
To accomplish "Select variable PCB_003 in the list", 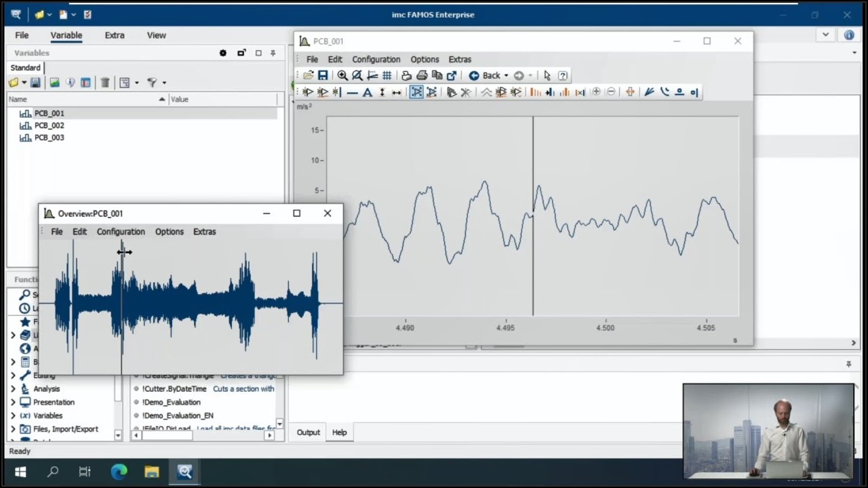I will click(x=50, y=138).
